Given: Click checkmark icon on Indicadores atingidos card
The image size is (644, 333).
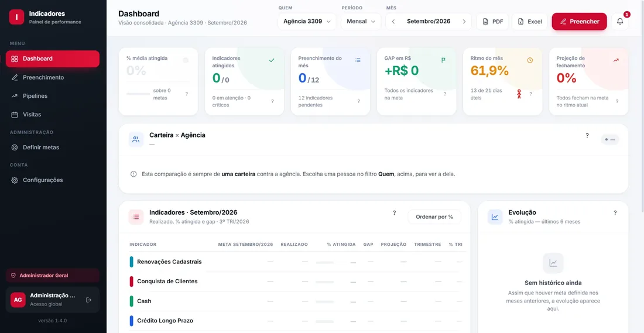Looking at the screenshot, I should pyautogui.click(x=272, y=60).
